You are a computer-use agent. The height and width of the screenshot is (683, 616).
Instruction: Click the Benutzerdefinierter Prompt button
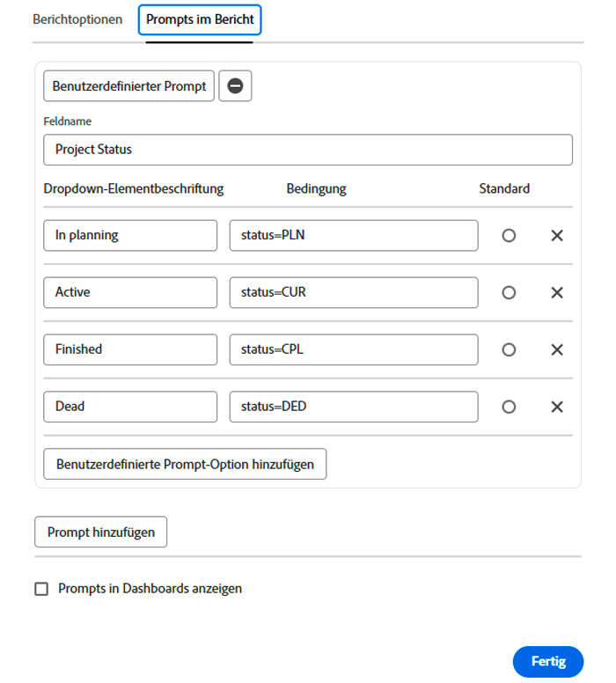pyautogui.click(x=129, y=86)
